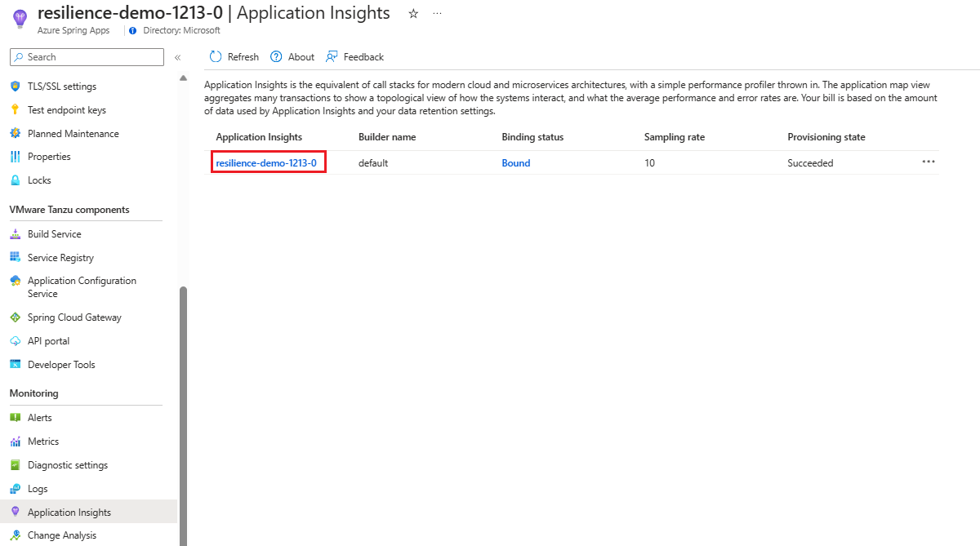Screen dimensions: 980x546
Task: Collapse the sidebar with double chevron
Action: (x=177, y=57)
